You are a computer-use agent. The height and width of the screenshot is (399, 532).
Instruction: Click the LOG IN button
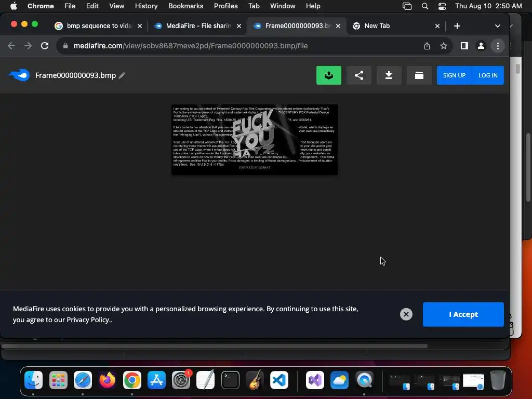pyautogui.click(x=488, y=75)
